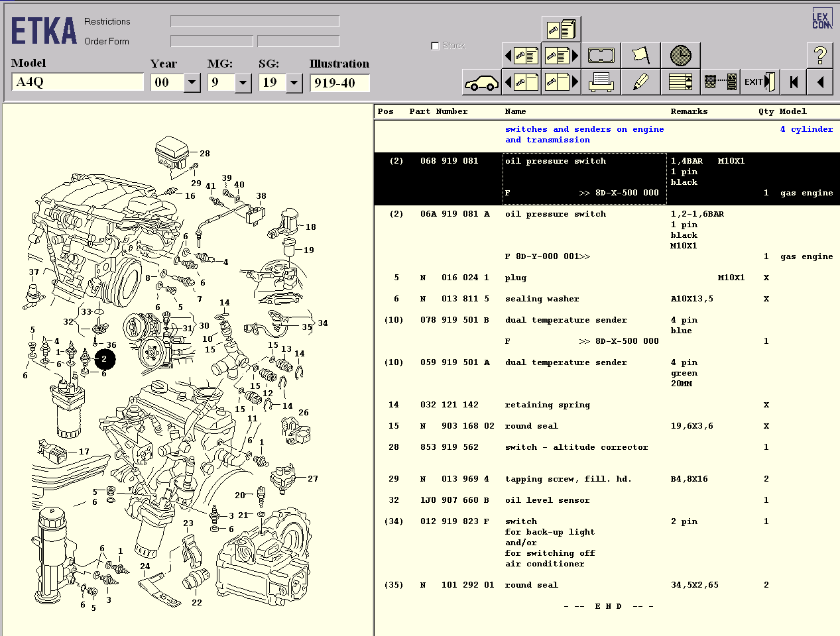
Task: Select oil level sensor 1J0 907 660 B
Action: pyautogui.click(x=607, y=500)
